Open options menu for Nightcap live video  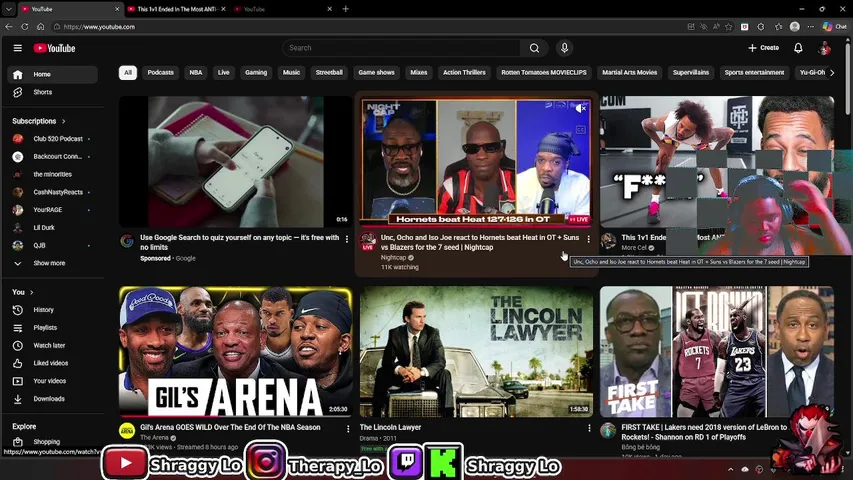pos(588,239)
